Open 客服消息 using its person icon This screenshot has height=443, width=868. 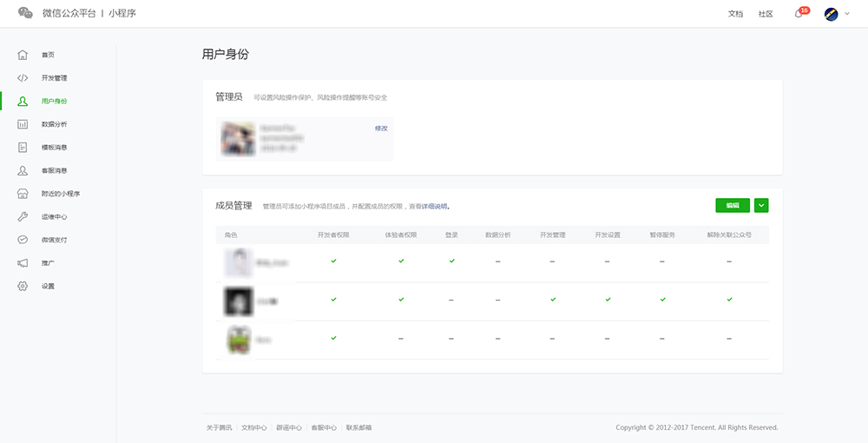pyautogui.click(x=23, y=170)
